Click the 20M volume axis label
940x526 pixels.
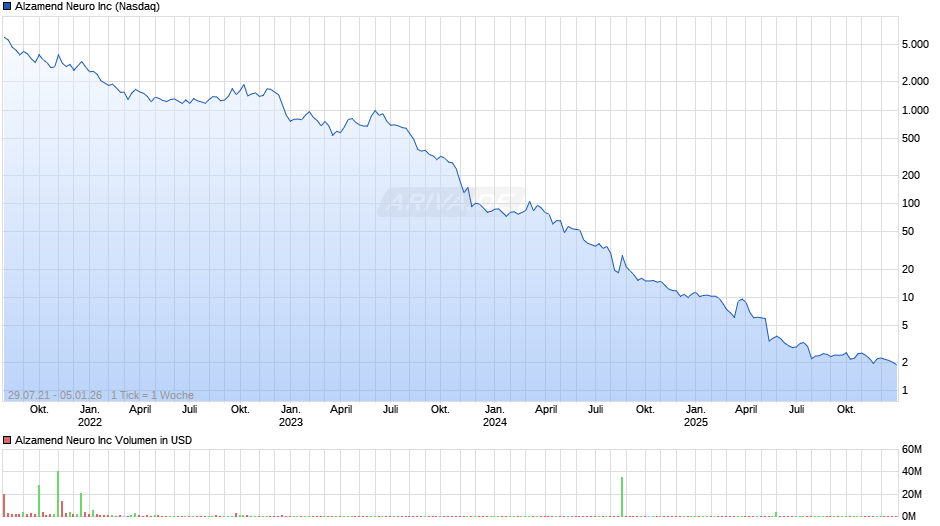[x=911, y=494]
